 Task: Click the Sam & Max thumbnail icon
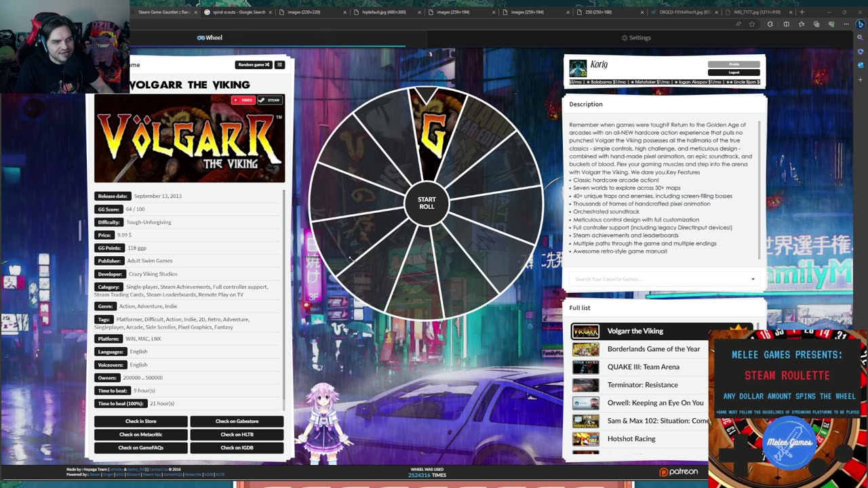click(586, 421)
